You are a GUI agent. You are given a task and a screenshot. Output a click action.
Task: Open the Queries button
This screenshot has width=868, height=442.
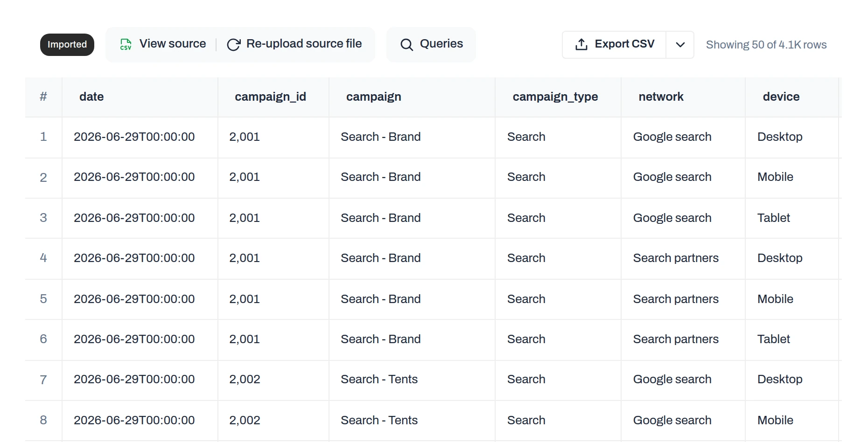[x=431, y=44]
